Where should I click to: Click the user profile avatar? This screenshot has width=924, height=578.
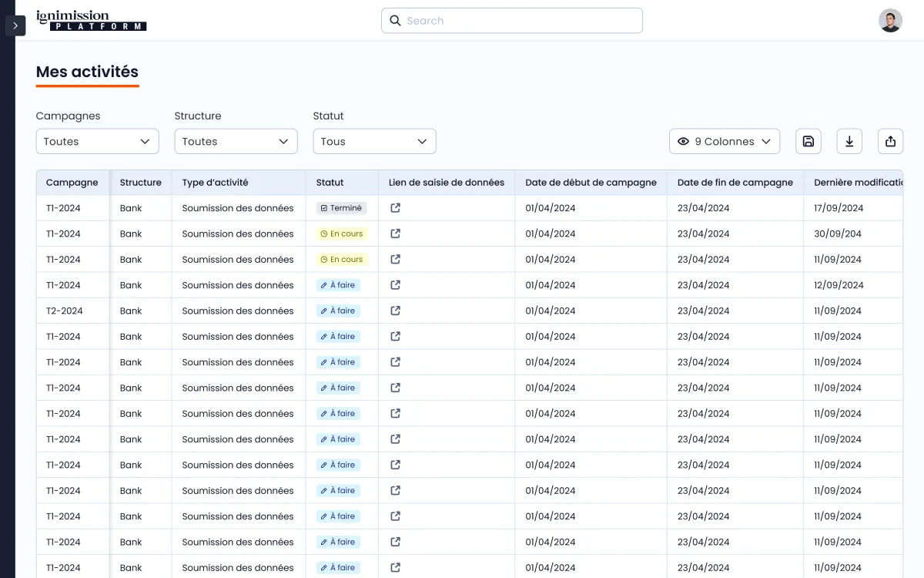coord(890,21)
